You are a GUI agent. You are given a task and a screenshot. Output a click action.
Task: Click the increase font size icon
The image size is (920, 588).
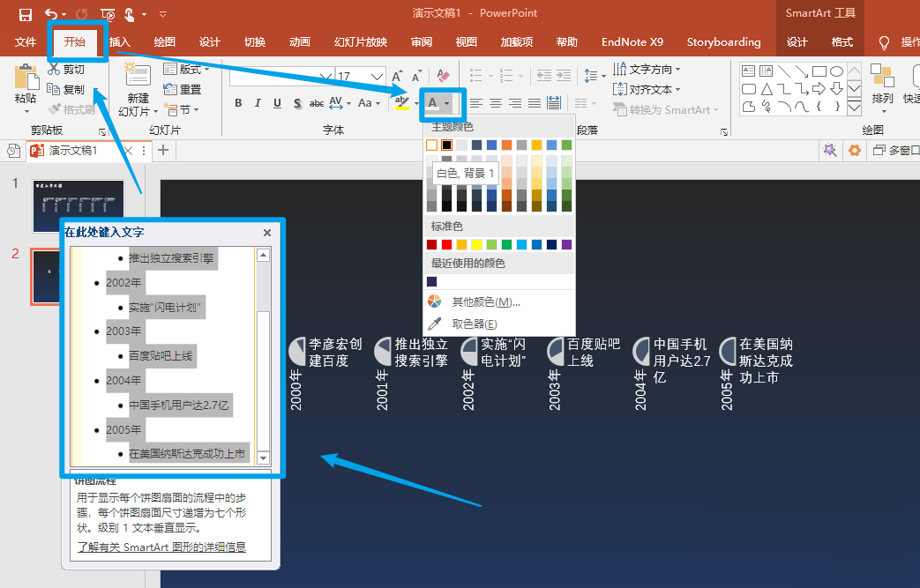(x=397, y=76)
